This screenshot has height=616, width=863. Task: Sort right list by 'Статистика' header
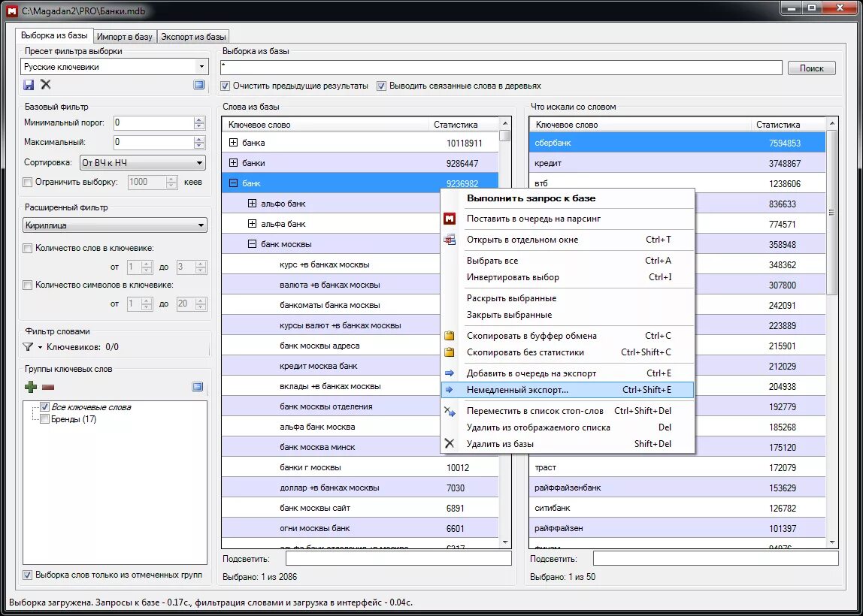pyautogui.click(x=788, y=125)
